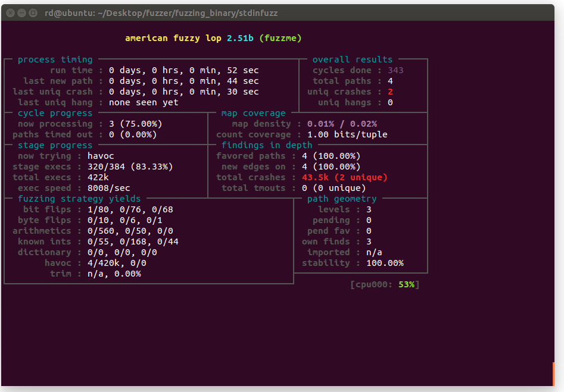Select cycles done value '343'
This screenshot has height=392, width=564.
(395, 70)
